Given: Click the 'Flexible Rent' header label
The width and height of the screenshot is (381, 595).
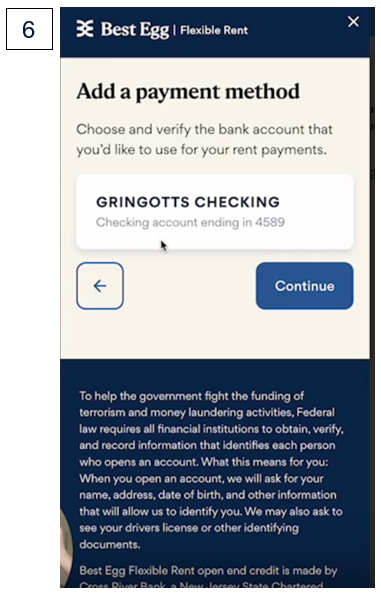Looking at the screenshot, I should 214,30.
